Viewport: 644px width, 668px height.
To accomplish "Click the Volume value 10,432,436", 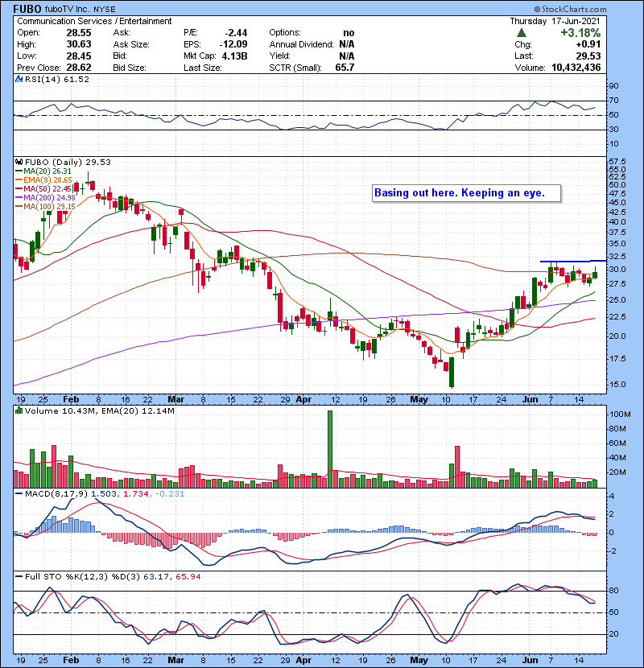I will [576, 68].
